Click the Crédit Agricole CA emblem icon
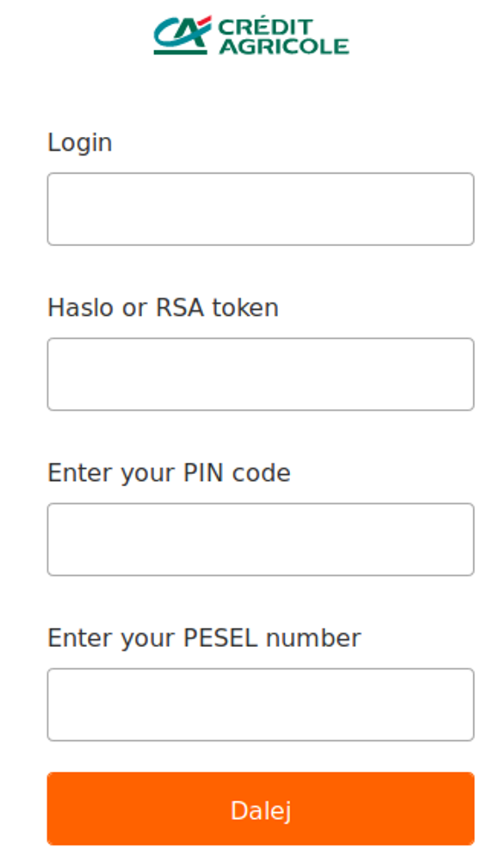Image resolution: width=504 pixels, height=855 pixels. 182,35
